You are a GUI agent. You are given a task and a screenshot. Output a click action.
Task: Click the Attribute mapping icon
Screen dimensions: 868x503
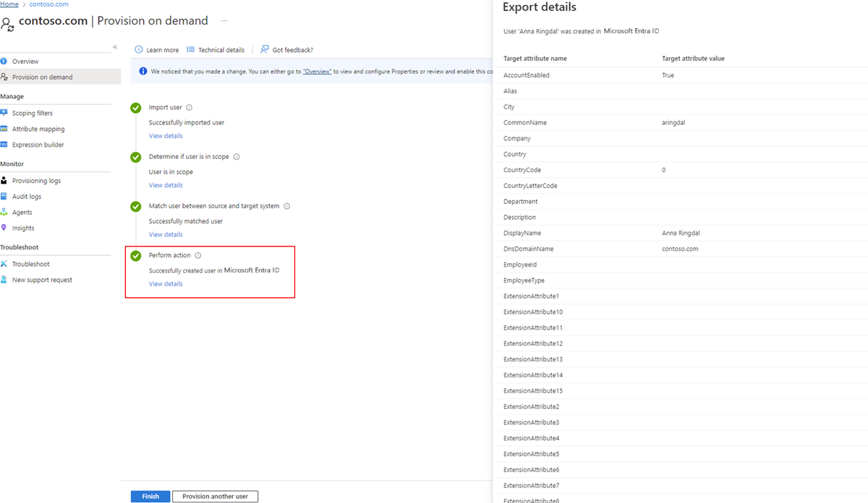(x=4, y=129)
